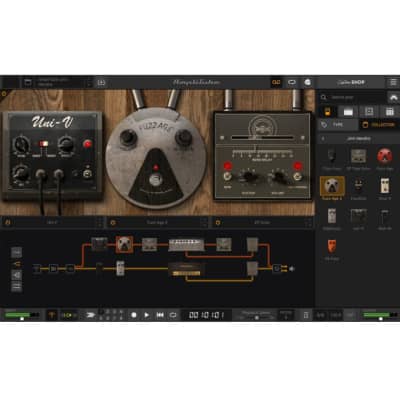Switch to the Type filter tab
The image size is (400, 400).
tap(337, 125)
